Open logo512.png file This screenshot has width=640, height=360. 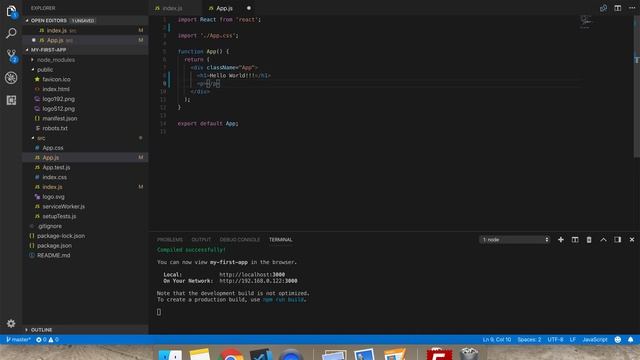[85, 109]
